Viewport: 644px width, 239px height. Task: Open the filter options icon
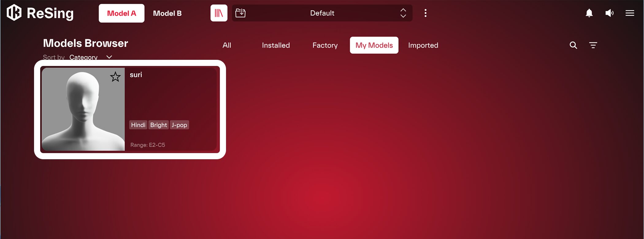click(x=593, y=45)
